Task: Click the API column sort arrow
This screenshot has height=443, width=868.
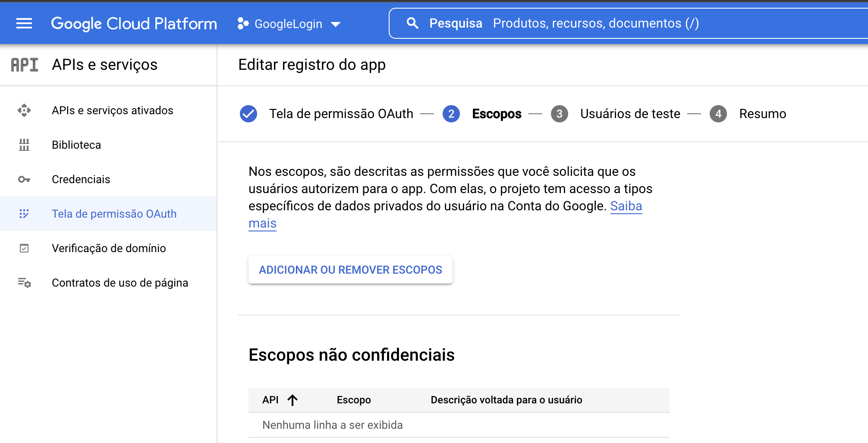Action: point(292,400)
